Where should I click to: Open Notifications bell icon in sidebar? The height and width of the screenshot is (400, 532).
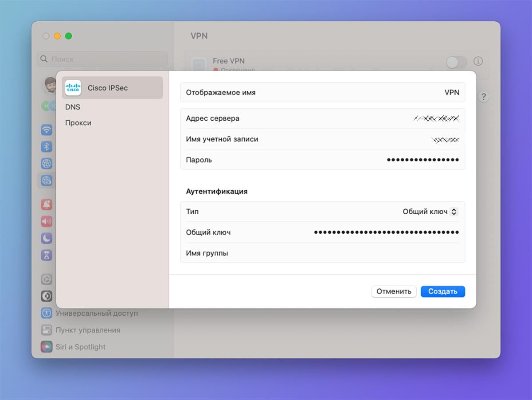(x=47, y=204)
